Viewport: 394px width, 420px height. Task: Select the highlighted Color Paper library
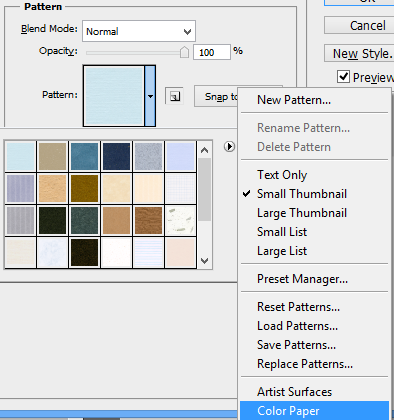pyautogui.click(x=314, y=411)
